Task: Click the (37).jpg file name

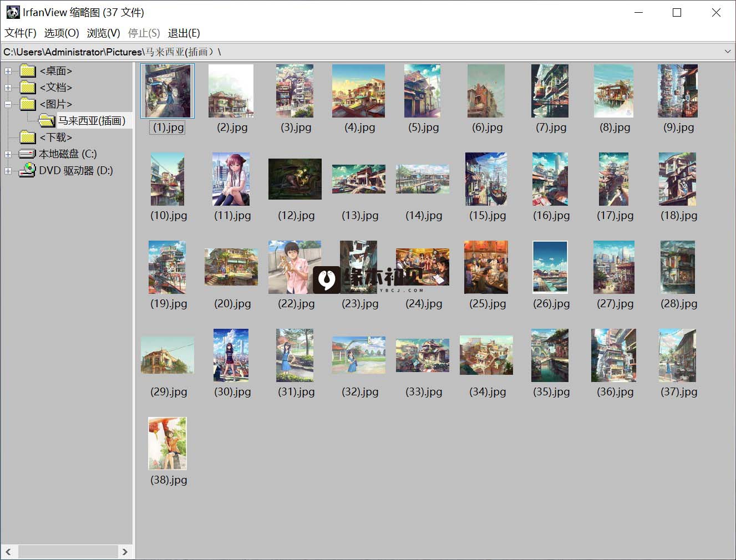Action: coord(679,392)
